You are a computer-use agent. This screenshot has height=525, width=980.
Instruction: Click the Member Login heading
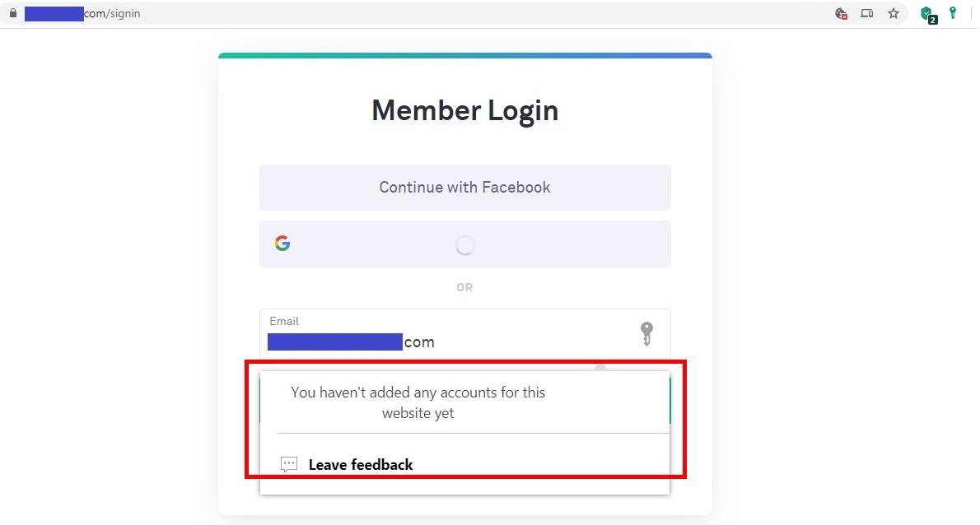coord(465,110)
